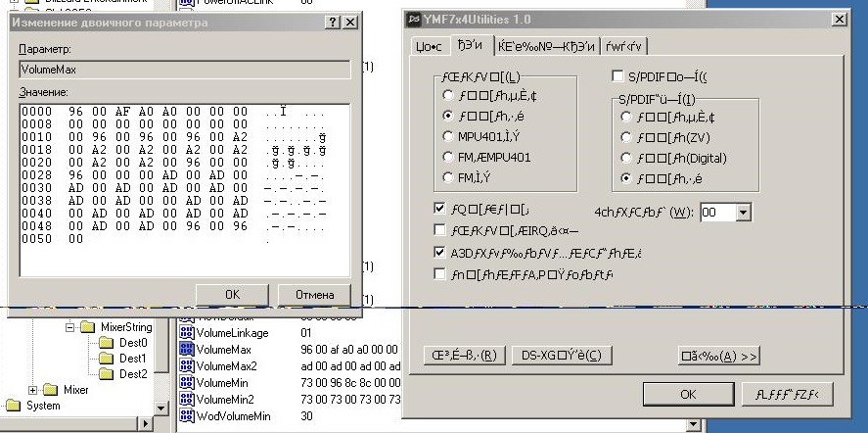Click the binary value icon of VolumeMin2

click(187, 399)
